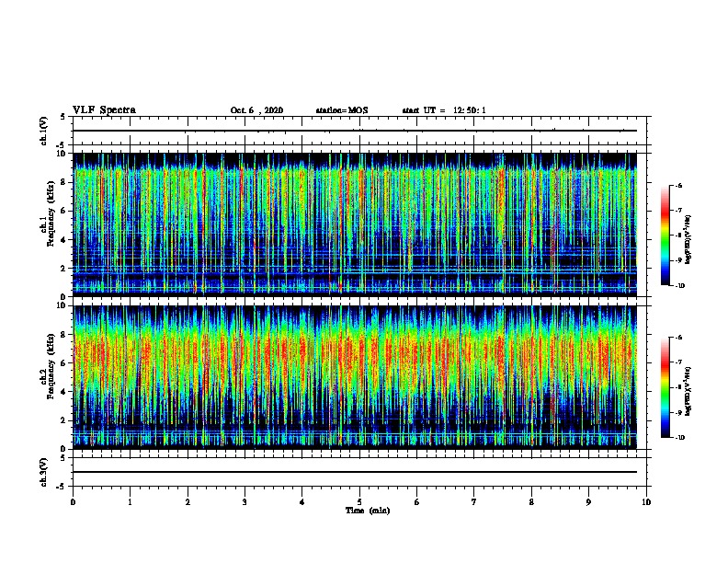This screenshot has height=563, width=728.
Task: Click the "-10" label on ch.1 colorbar
Action: pos(679,286)
